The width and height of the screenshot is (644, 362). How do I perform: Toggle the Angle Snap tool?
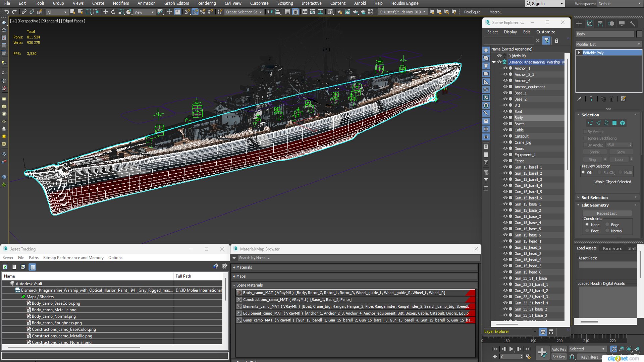(x=195, y=12)
